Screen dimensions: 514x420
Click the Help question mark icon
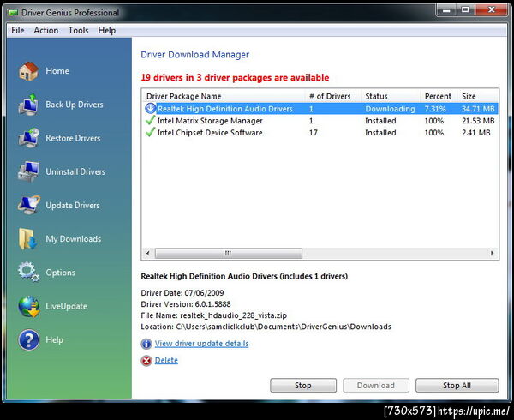tap(29, 339)
